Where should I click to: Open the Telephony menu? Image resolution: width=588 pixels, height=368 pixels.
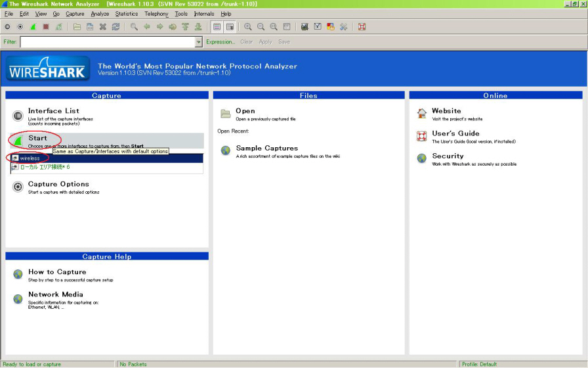(x=156, y=14)
